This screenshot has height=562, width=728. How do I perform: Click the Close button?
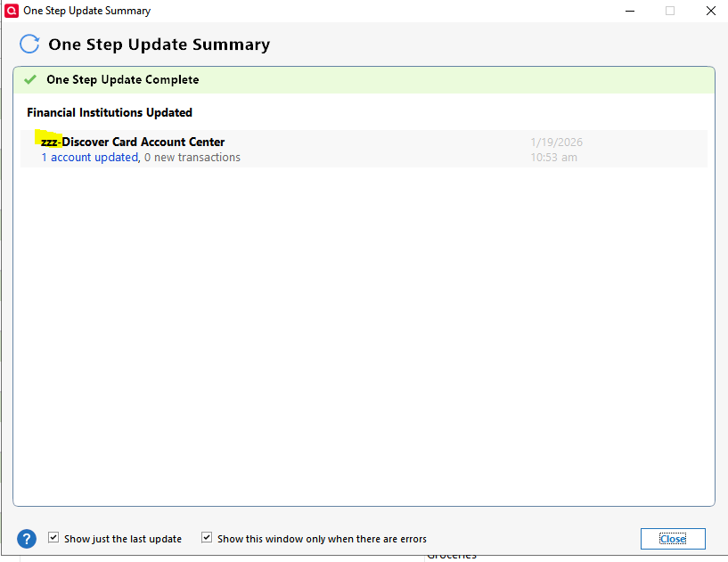673,539
